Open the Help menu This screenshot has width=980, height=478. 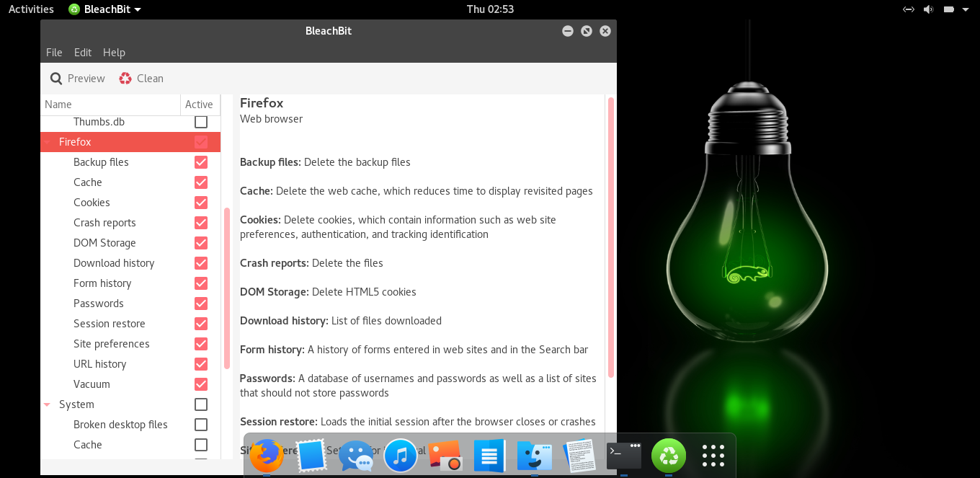click(114, 53)
